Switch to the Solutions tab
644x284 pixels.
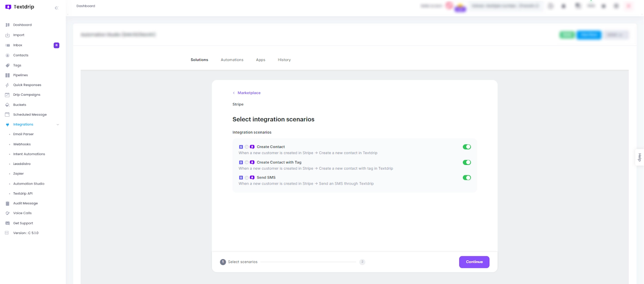pyautogui.click(x=199, y=60)
